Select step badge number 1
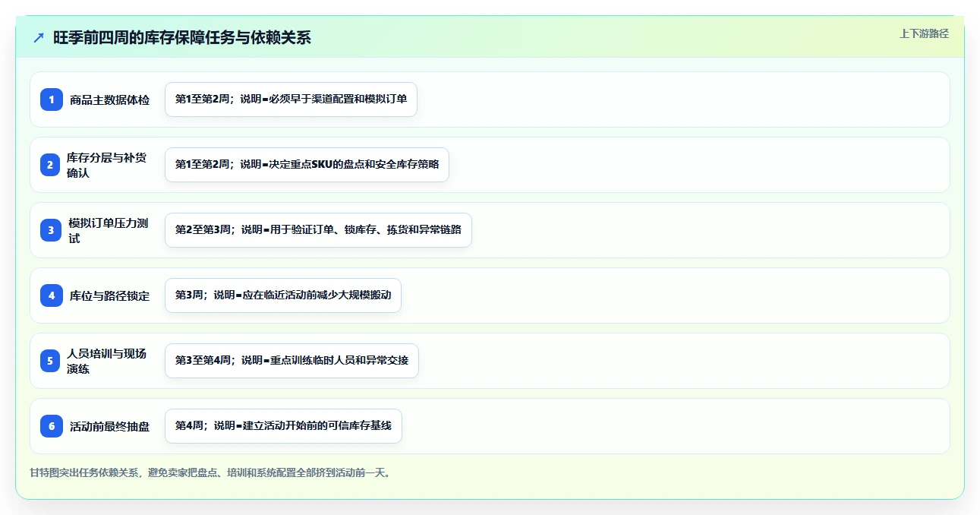980x515 pixels. (x=52, y=100)
